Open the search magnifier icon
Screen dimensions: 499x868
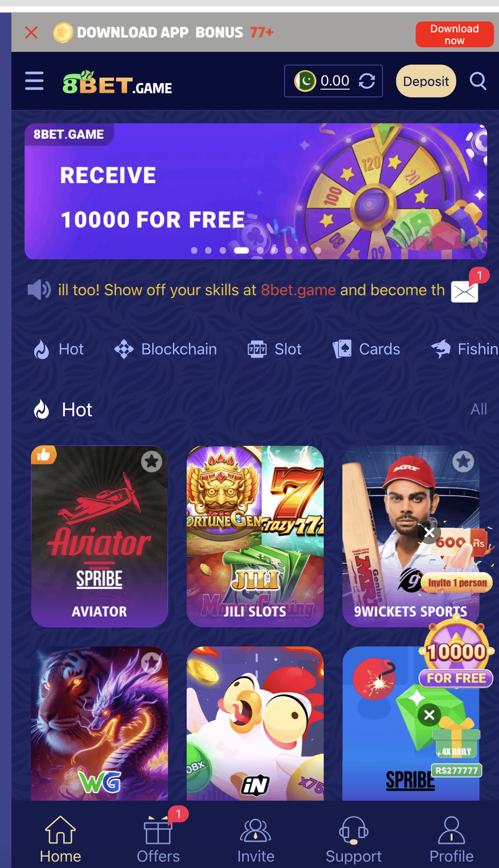(x=478, y=81)
